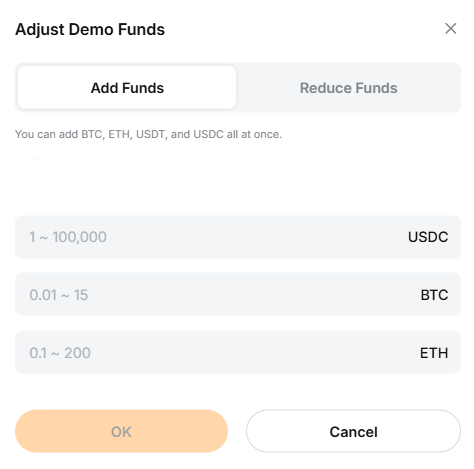The height and width of the screenshot is (469, 474).
Task: Focus the ETH amount input field
Action: [238, 352]
